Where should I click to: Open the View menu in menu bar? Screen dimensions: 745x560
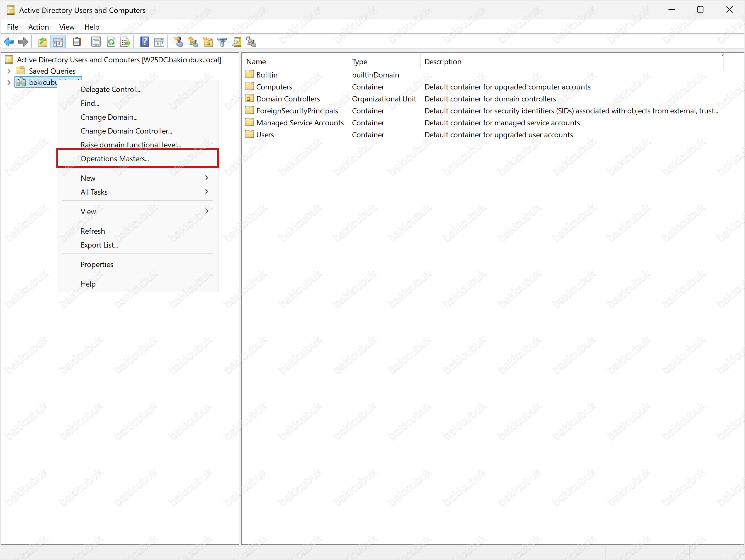(x=67, y=27)
